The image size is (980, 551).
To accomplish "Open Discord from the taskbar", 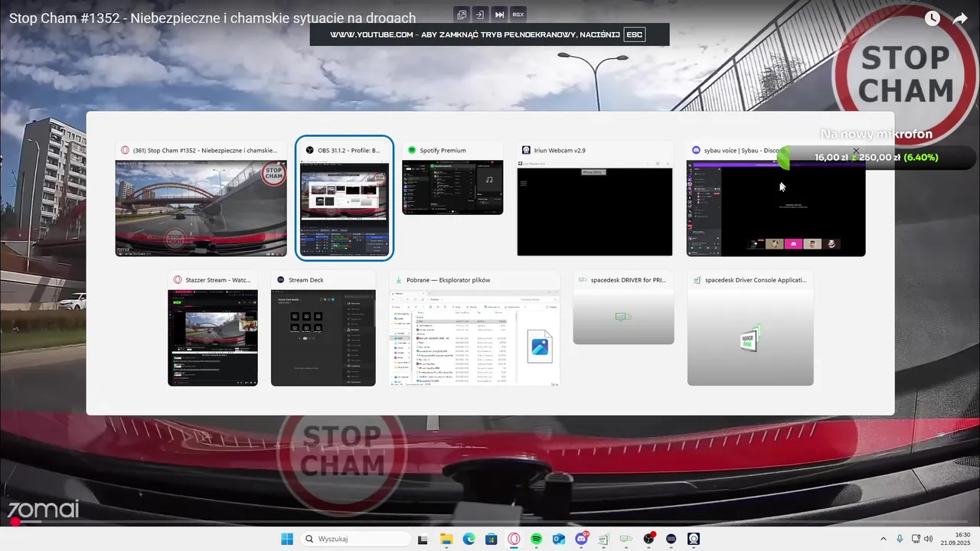I will point(582,538).
